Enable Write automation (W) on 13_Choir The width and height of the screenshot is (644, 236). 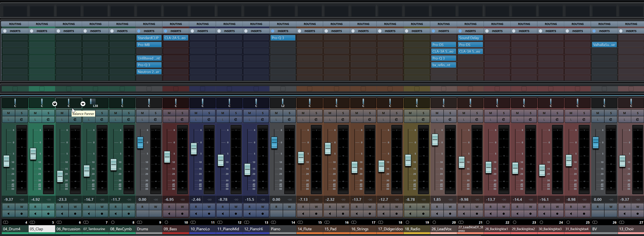[x=638, y=207]
